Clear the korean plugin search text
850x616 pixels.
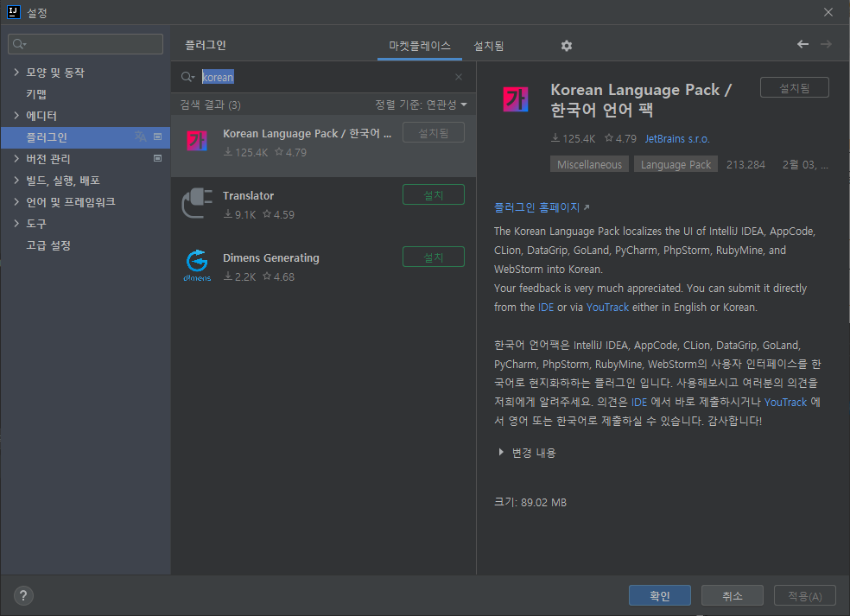459,77
